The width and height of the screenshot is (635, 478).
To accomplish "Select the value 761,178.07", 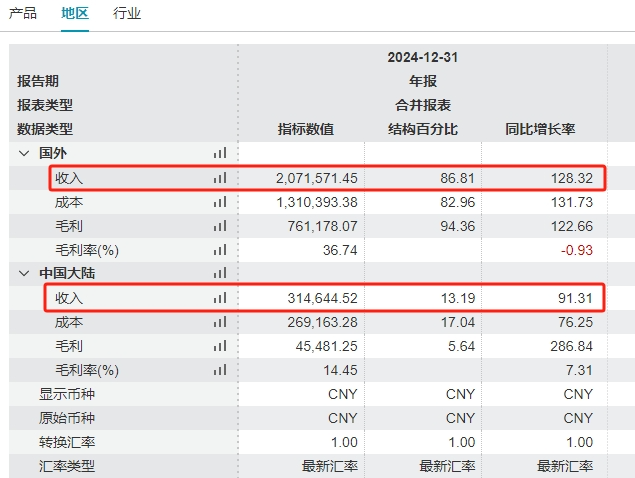I will pyautogui.click(x=322, y=226).
